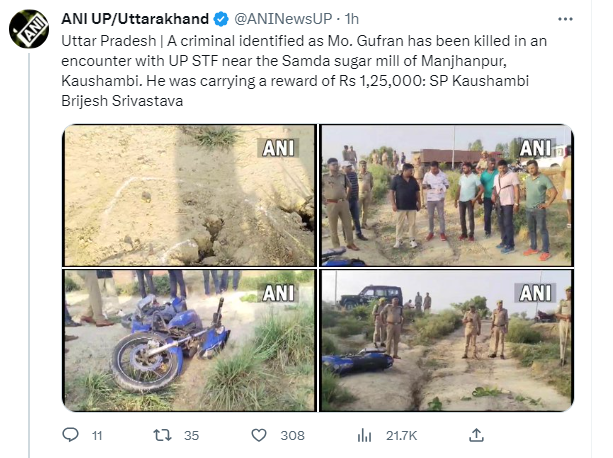Open the ANI UP/Uttarakhand display name

tap(135, 19)
